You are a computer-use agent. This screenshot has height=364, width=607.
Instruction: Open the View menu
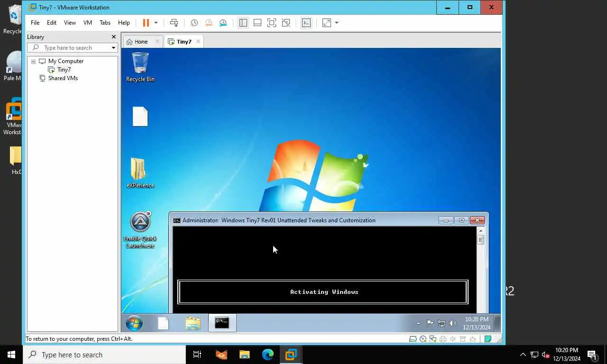click(x=70, y=23)
